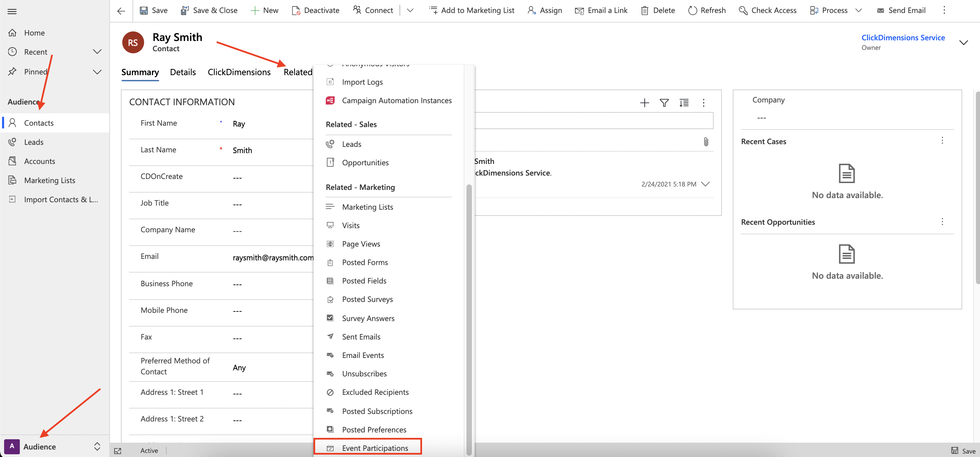The width and height of the screenshot is (980, 457).
Task: Click the Related tab
Action: [298, 72]
